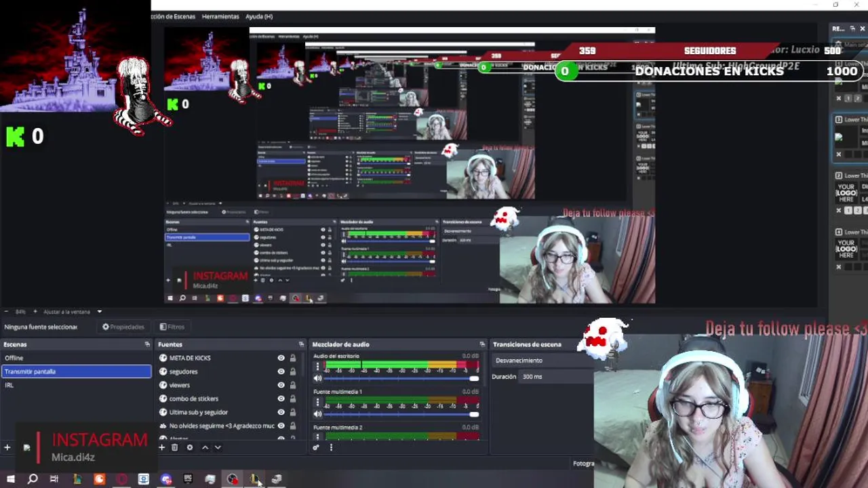The width and height of the screenshot is (868, 488).
Task: Select the META DE KICKS source
Action: [190, 358]
